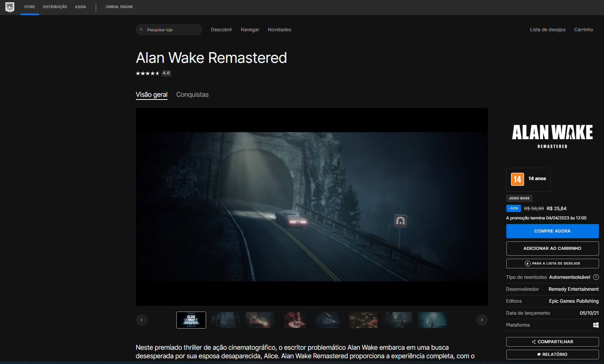The image size is (604, 364).
Task: Click the 05/10/21 release date
Action: pos(589,313)
